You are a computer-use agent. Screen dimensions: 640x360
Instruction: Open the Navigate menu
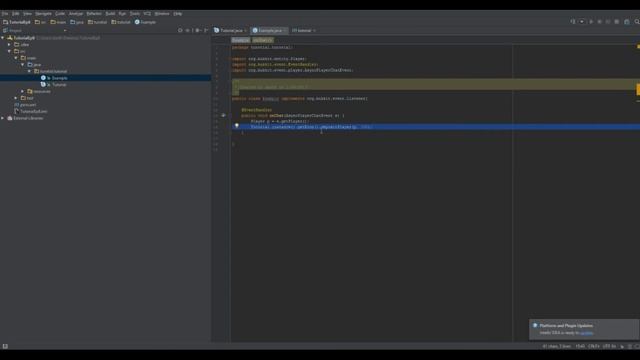43,13
